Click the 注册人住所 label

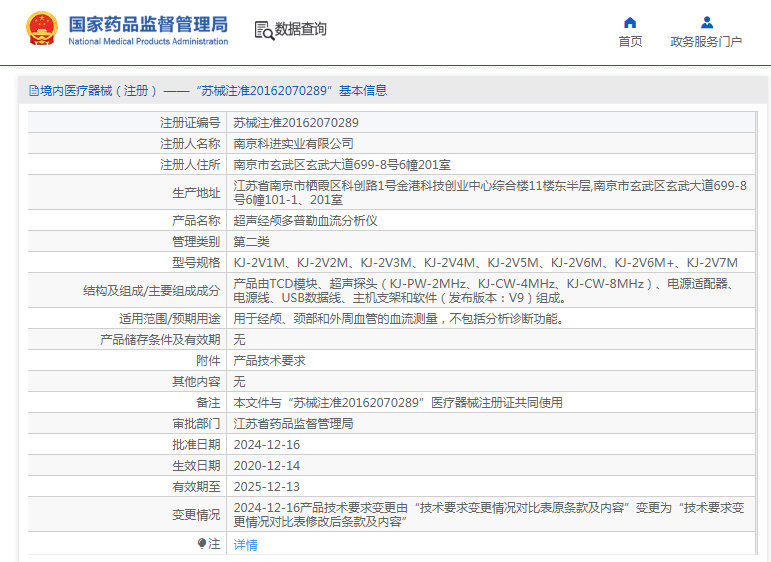(190, 165)
